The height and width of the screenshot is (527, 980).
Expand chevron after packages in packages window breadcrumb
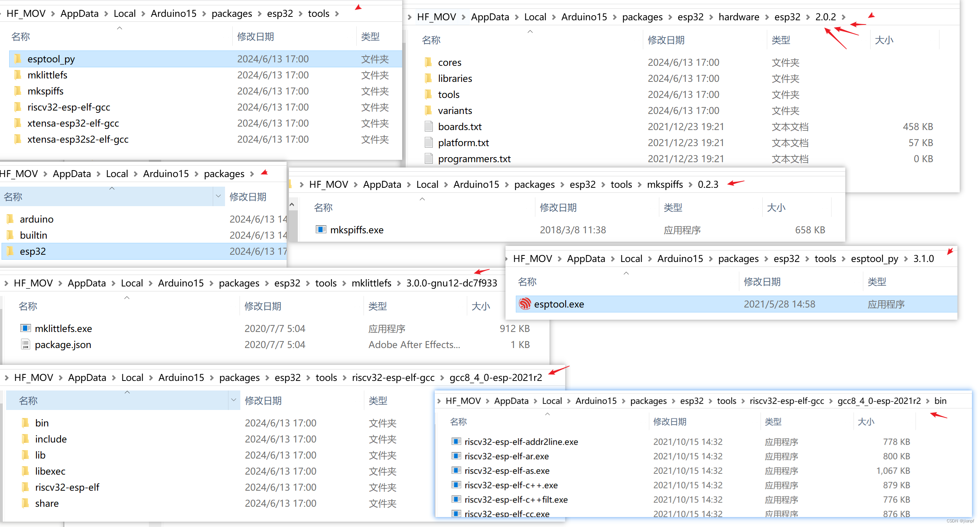pos(252,174)
